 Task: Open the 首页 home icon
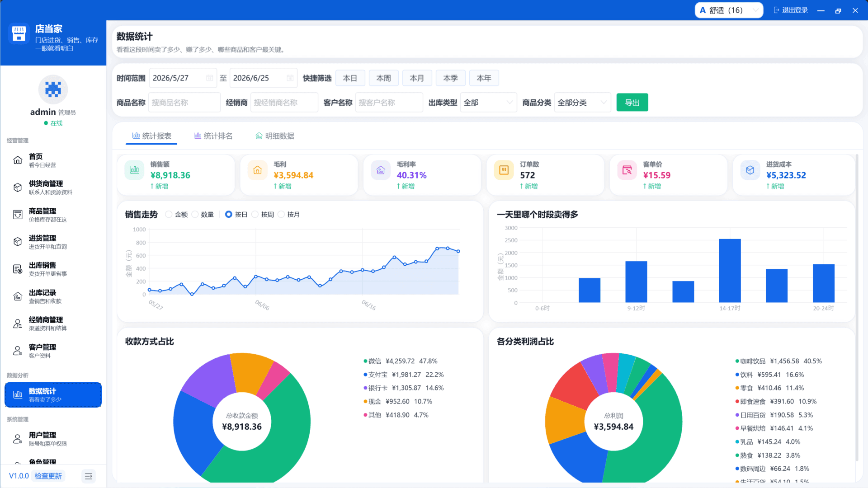(x=18, y=160)
